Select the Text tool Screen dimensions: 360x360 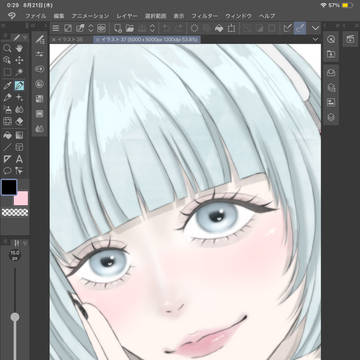tap(19, 159)
